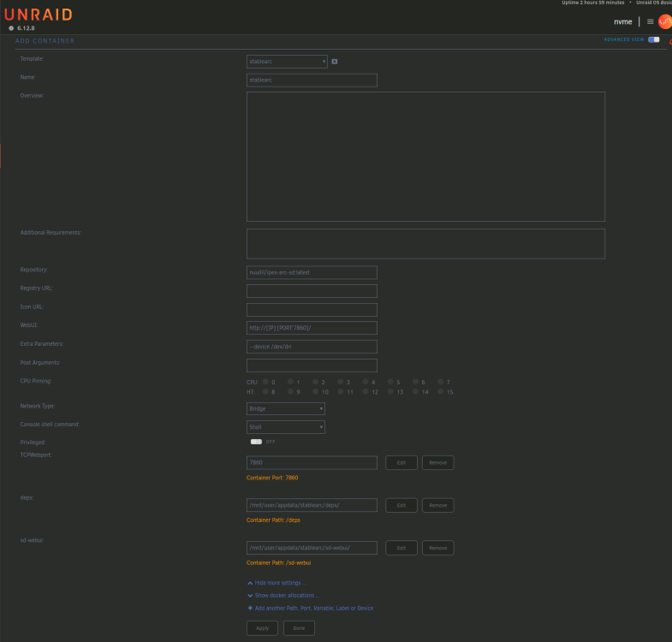Click the Done button
Viewport: 672px width, 642px height.
coord(299,627)
